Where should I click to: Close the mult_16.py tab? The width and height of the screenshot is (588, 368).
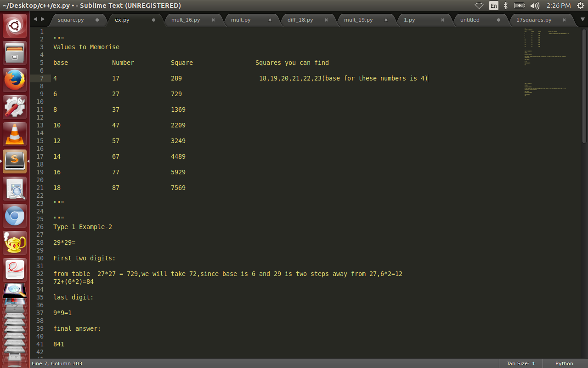click(213, 20)
